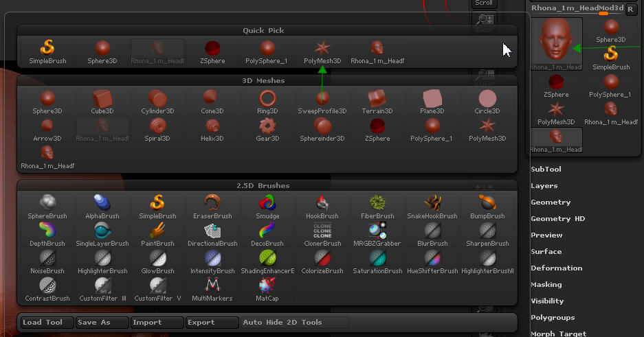The image size is (644, 337).
Task: Select Sphere3D in right Tool palette
Action: tap(611, 31)
